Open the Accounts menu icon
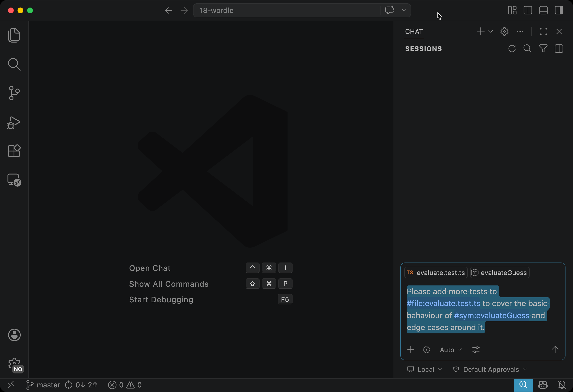The width and height of the screenshot is (573, 392). [14, 335]
